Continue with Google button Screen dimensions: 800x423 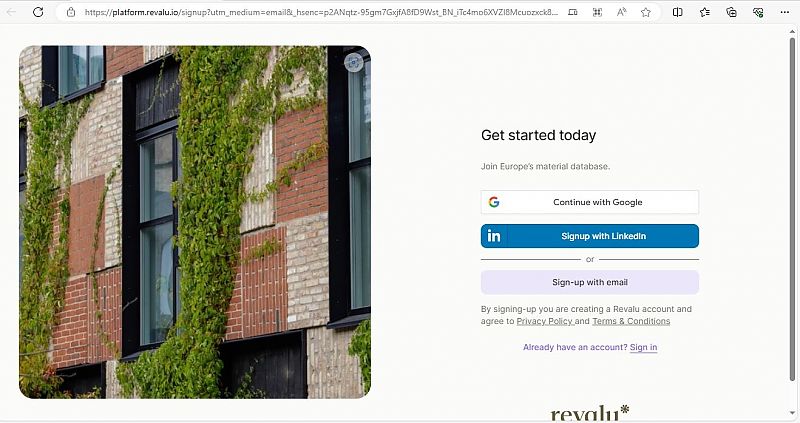[590, 202]
